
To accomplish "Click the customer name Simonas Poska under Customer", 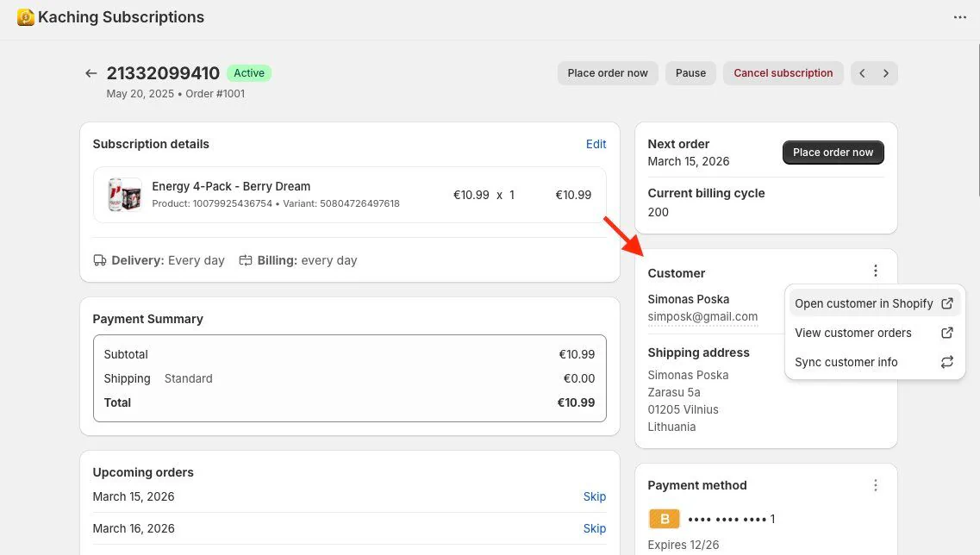I will 688,299.
